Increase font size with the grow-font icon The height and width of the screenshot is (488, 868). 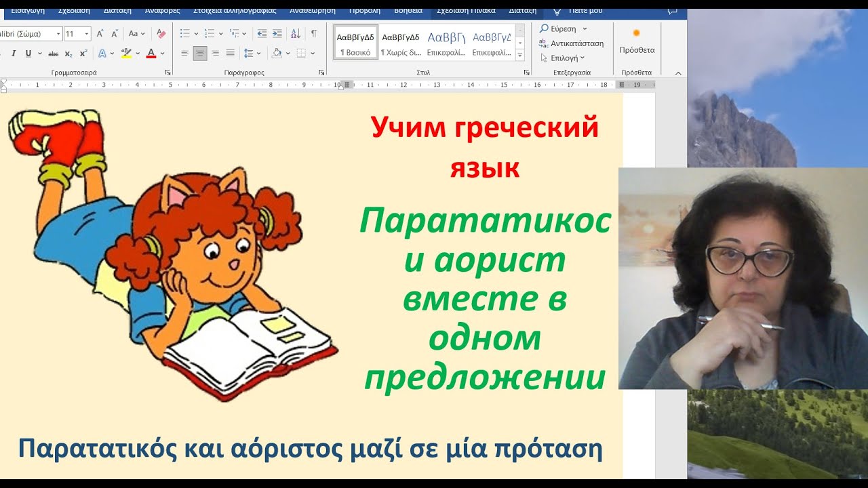[100, 33]
